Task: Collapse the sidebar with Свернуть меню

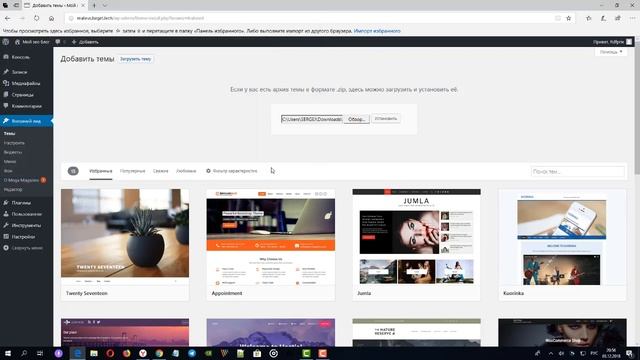Action: [23, 248]
